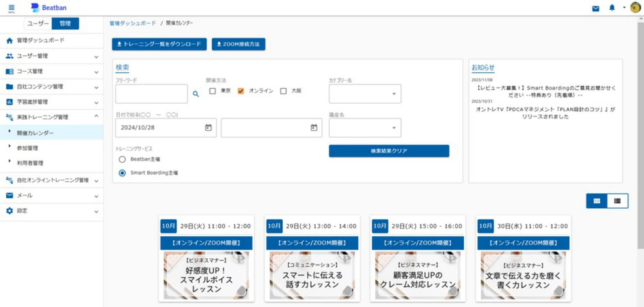Viewport: 644px width, 307px height.
Task: Check the 大阪 checkbox
Action: (x=283, y=91)
